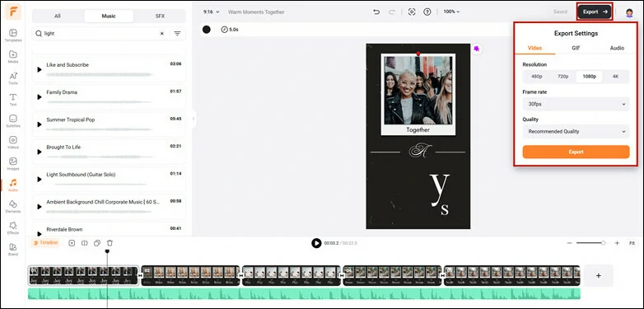Add a scene with the plus tile

599,276
